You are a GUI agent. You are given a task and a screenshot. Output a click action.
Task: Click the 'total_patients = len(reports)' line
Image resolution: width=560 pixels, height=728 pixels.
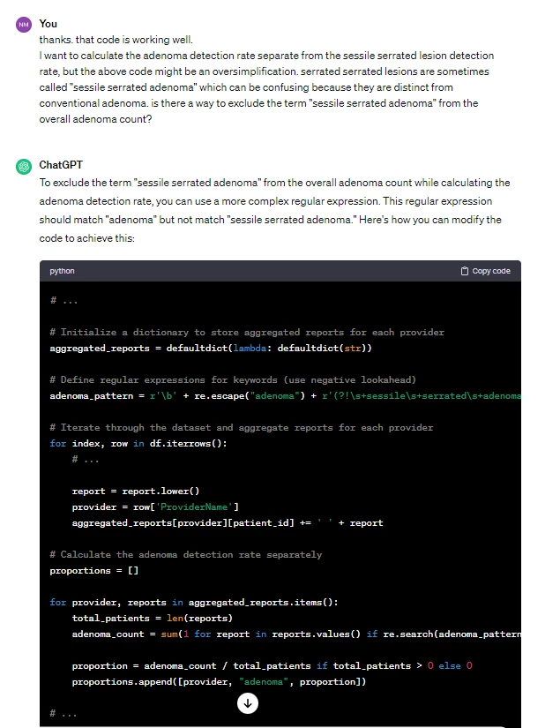[153, 619]
